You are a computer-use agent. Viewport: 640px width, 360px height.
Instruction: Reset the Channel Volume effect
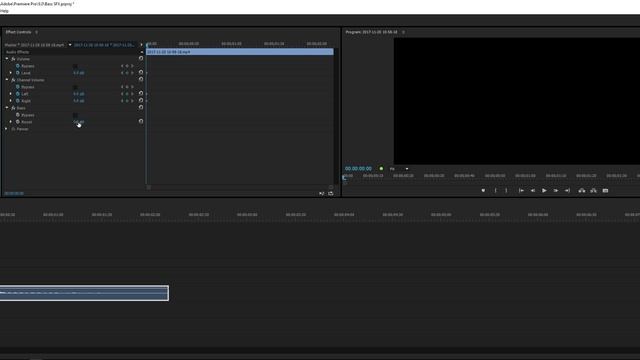point(141,80)
